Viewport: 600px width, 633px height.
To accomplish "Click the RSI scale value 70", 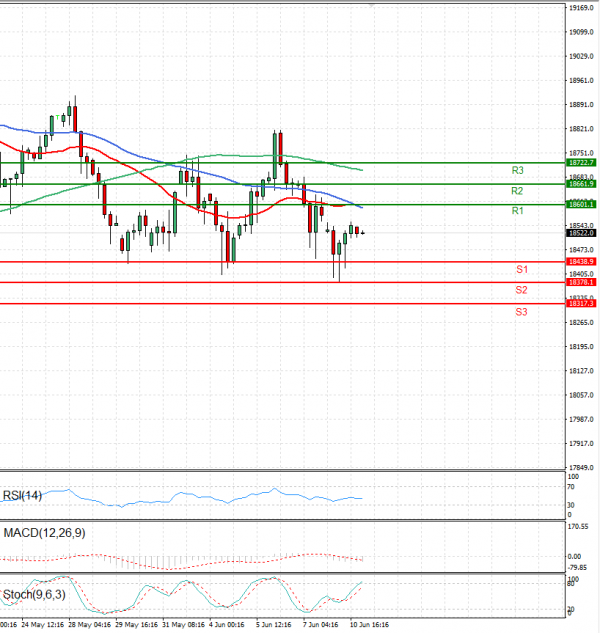I will (x=571, y=487).
